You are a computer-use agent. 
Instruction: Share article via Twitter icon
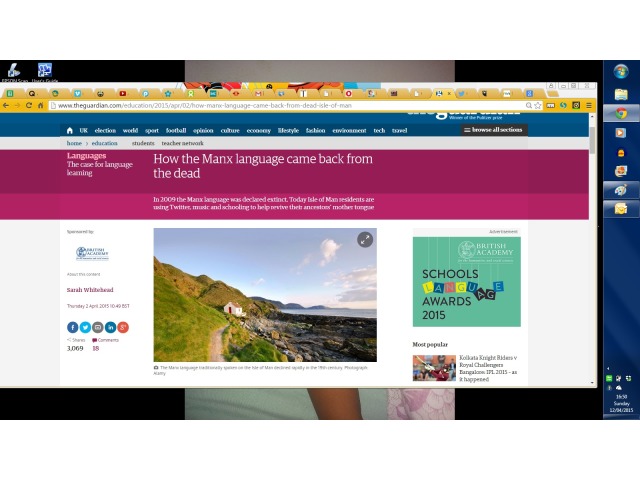85,327
